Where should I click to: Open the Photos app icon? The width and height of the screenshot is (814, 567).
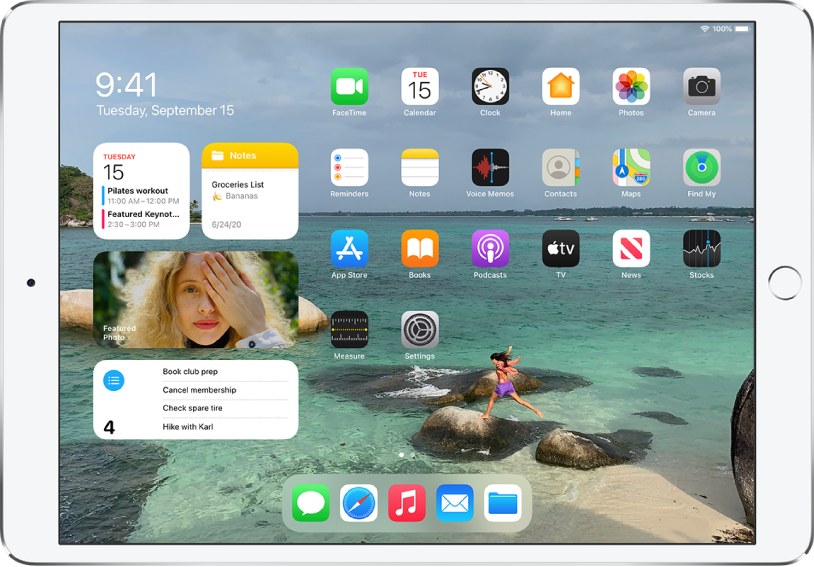631,86
